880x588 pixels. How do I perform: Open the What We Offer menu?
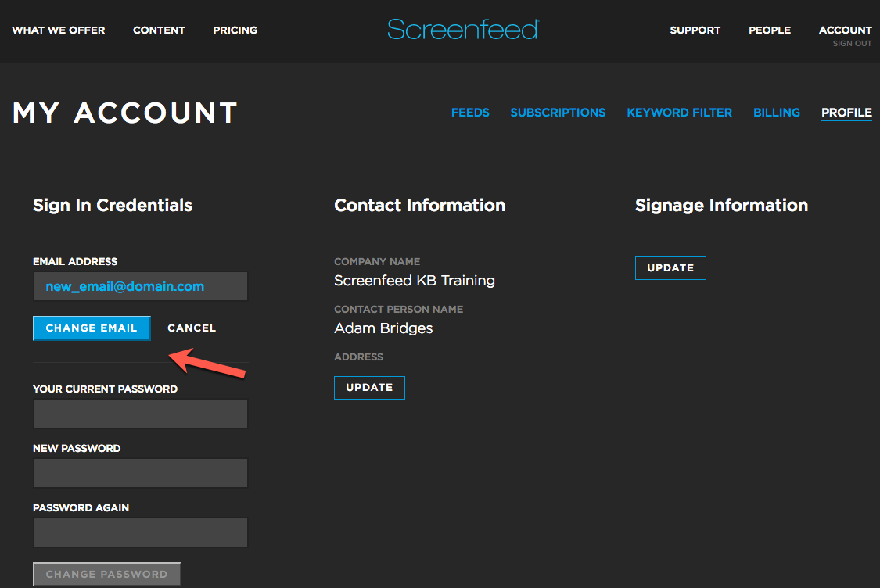[x=59, y=30]
